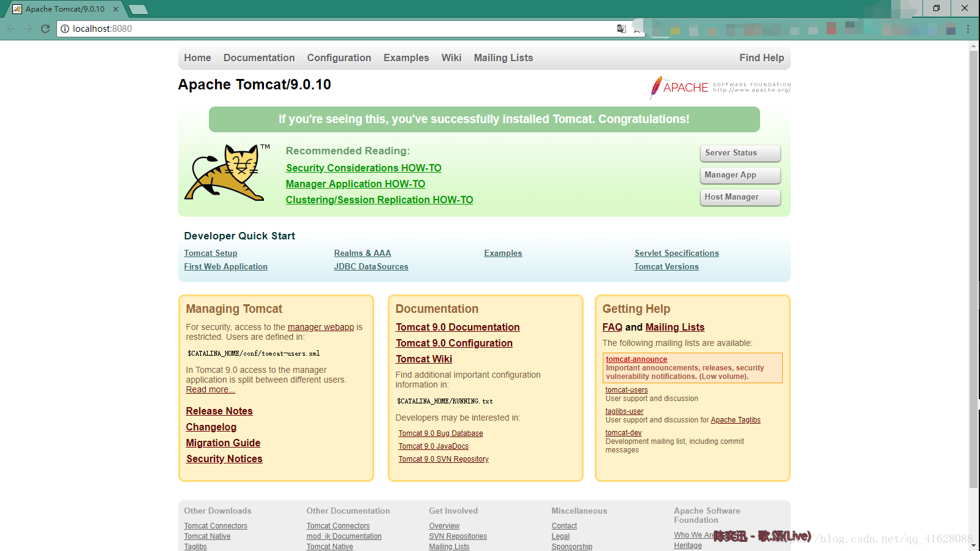Open the Realms & AAA link

pyautogui.click(x=363, y=253)
